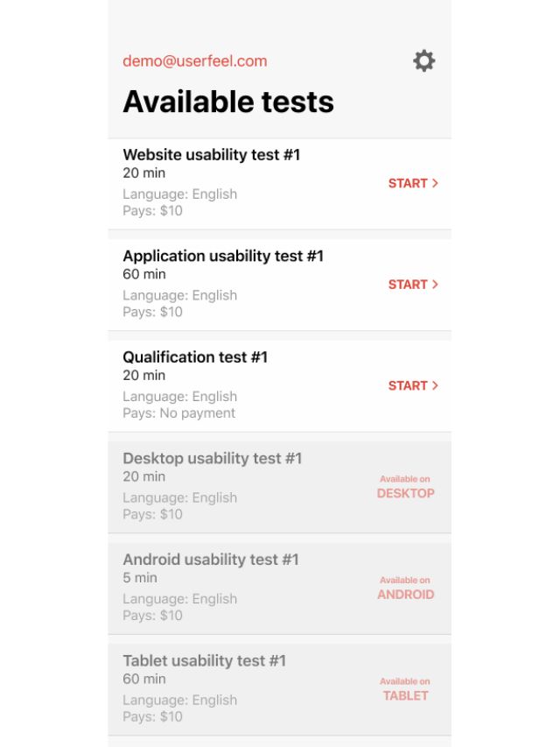Click the Available on DESKTOP label

pos(405,487)
